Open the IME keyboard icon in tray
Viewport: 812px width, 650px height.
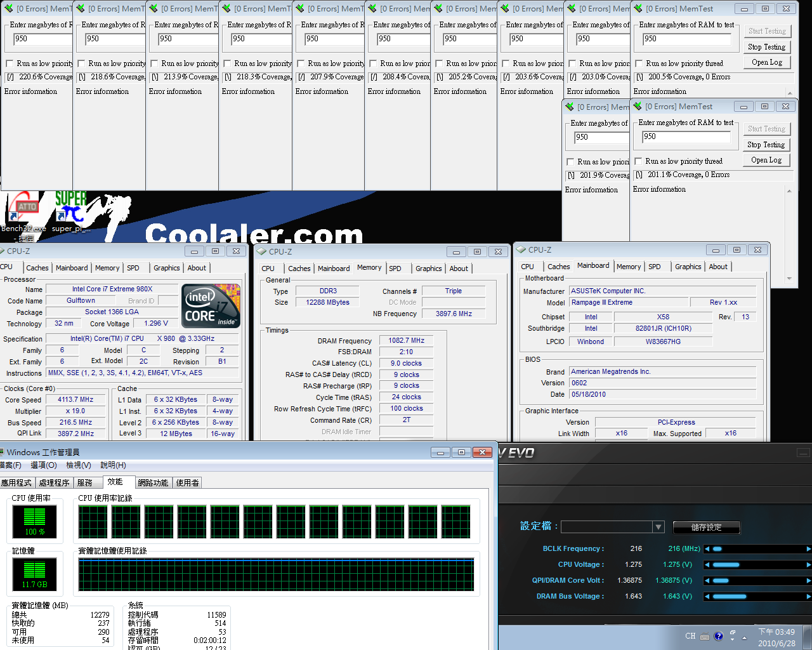705,636
